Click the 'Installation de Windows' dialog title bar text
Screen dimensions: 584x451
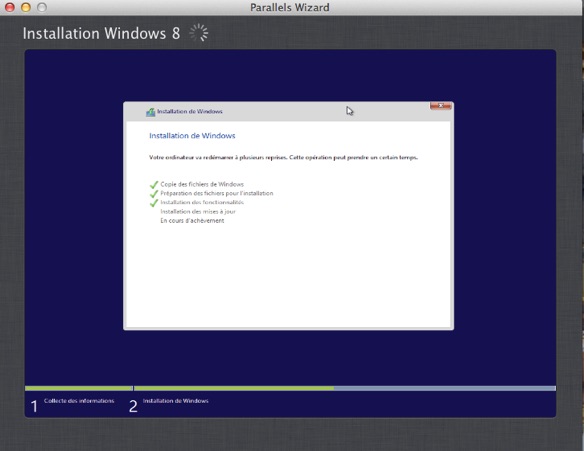(190, 111)
